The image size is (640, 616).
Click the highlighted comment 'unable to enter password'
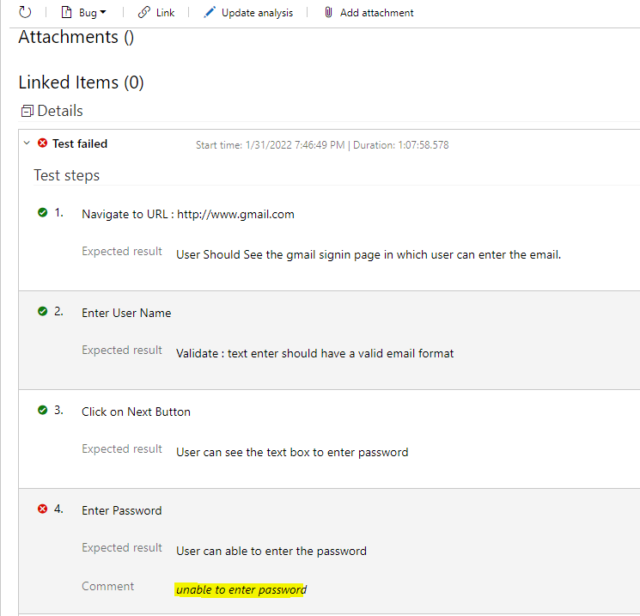(241, 590)
